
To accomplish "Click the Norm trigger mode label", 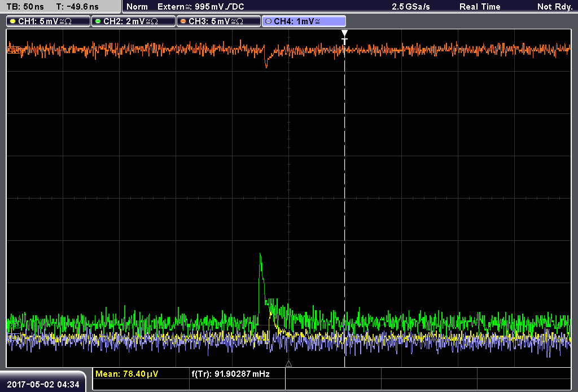I will point(137,7).
